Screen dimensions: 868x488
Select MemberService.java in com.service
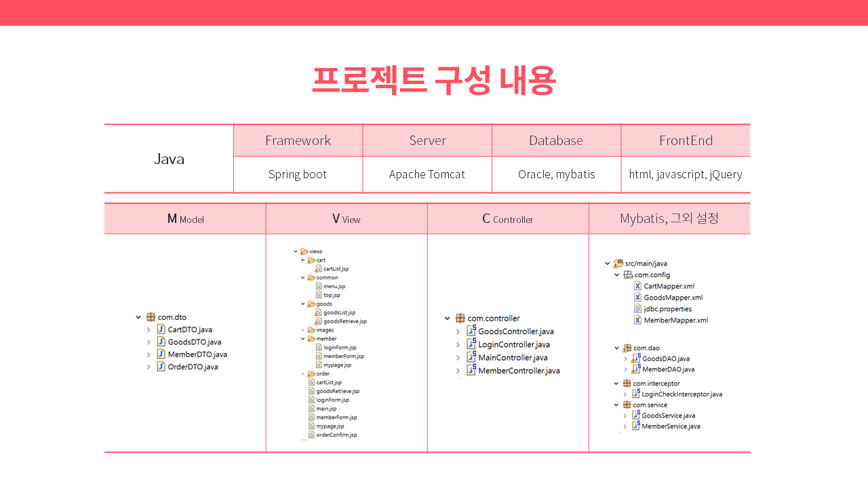point(671,426)
